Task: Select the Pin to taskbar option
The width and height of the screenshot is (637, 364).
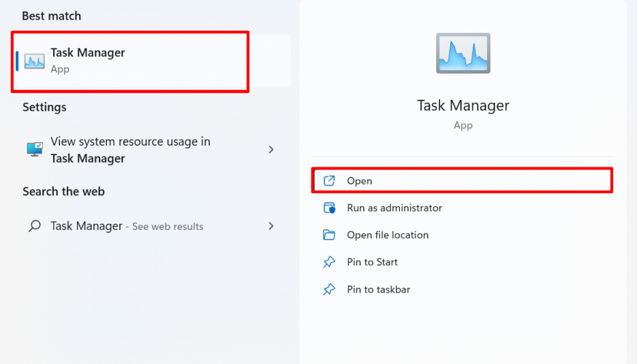Action: point(378,289)
